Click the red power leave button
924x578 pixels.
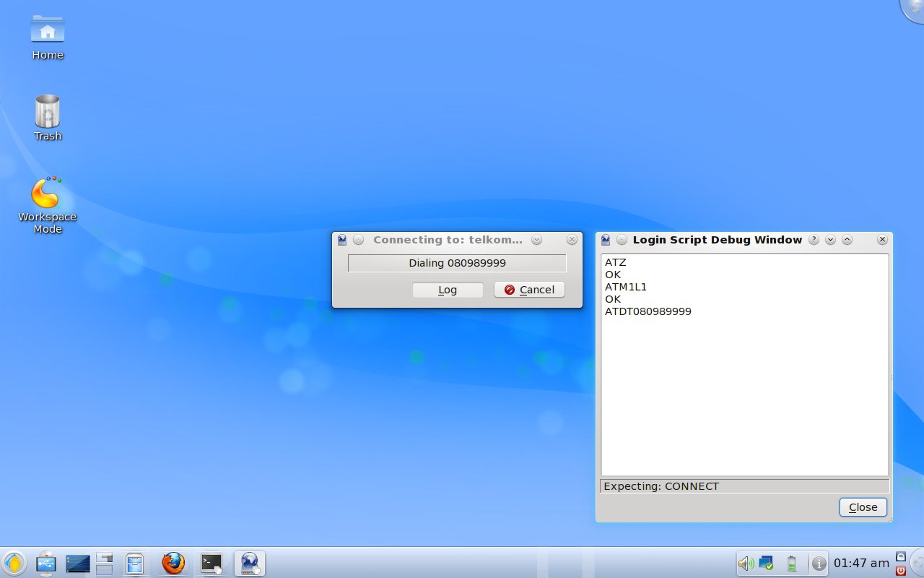[x=900, y=570]
